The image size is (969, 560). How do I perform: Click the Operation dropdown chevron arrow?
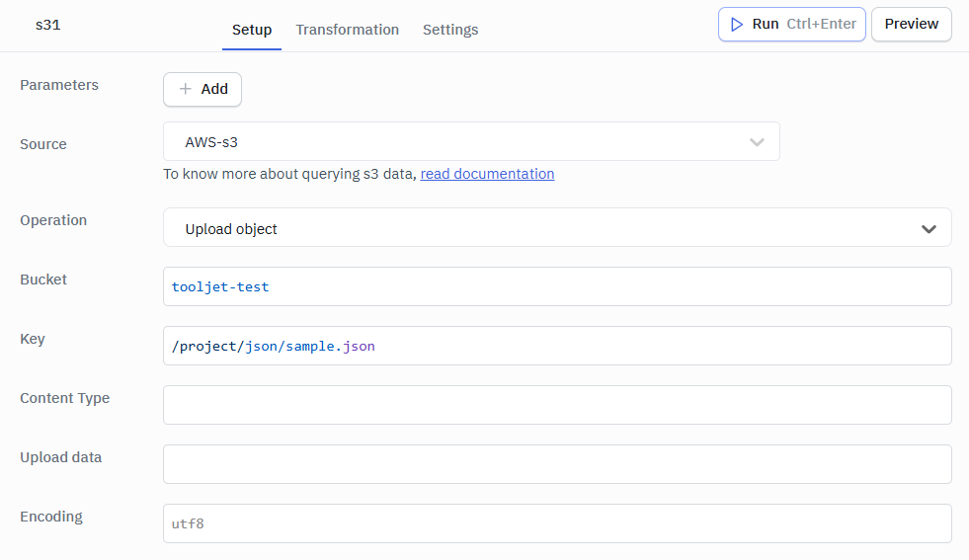929,228
